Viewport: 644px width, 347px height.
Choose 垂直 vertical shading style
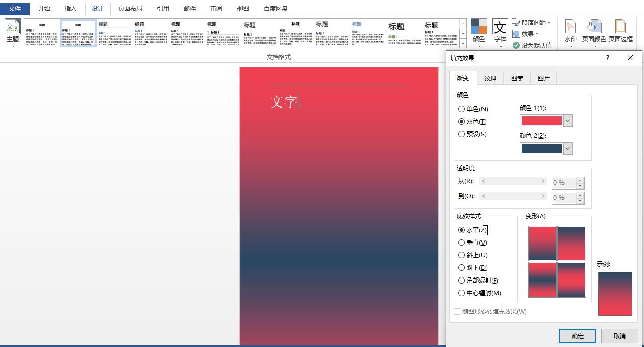[472, 242]
